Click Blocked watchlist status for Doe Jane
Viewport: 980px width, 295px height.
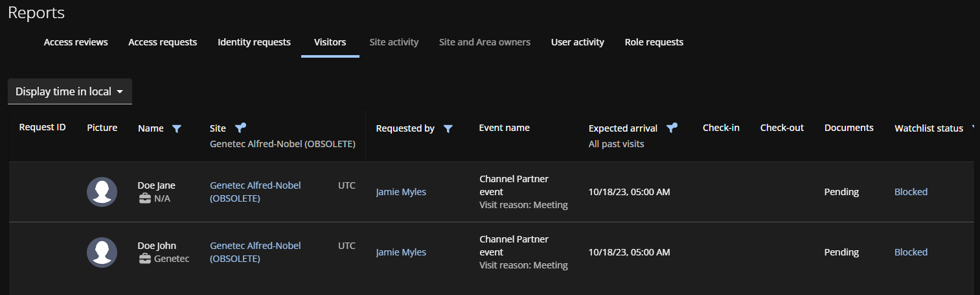click(x=911, y=192)
